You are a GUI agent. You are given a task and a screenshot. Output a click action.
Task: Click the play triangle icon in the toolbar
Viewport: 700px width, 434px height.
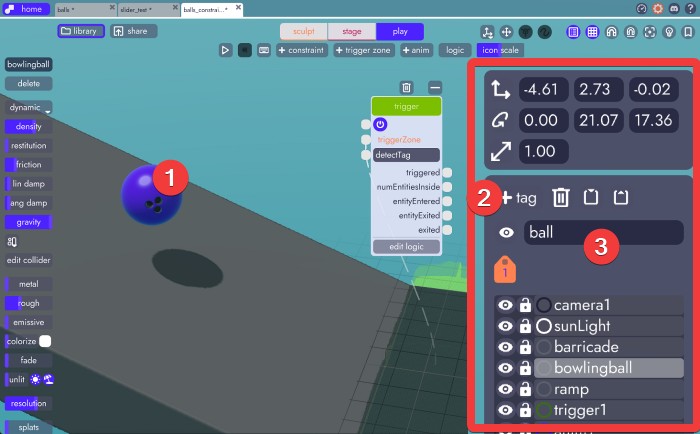(226, 49)
